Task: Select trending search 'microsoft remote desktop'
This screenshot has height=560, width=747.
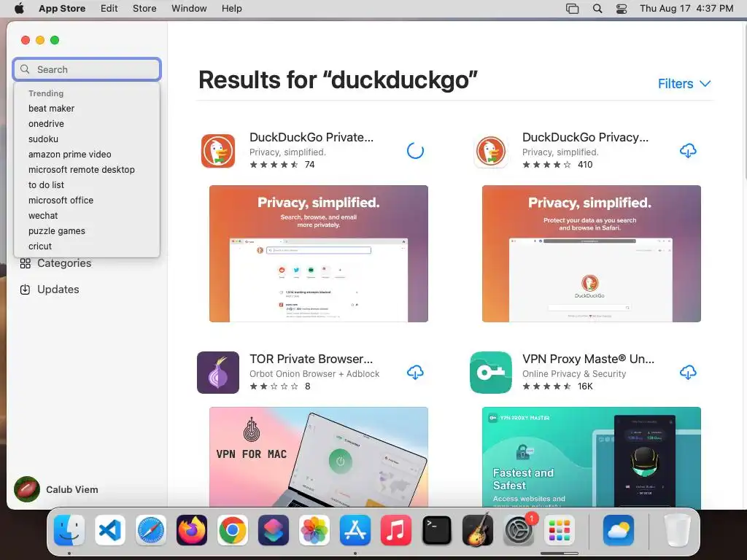Action: [x=82, y=169]
